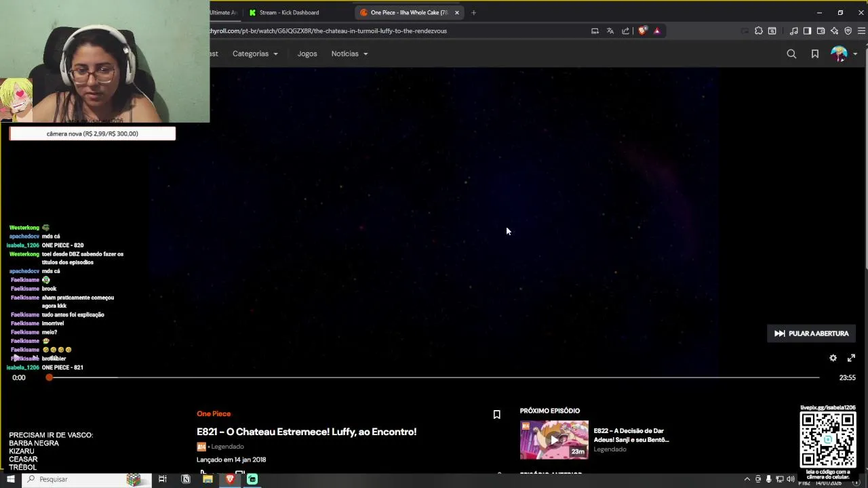The width and height of the screenshot is (868, 488).
Task: Click the page search icon next to extensions
Action: pyautogui.click(x=772, y=30)
